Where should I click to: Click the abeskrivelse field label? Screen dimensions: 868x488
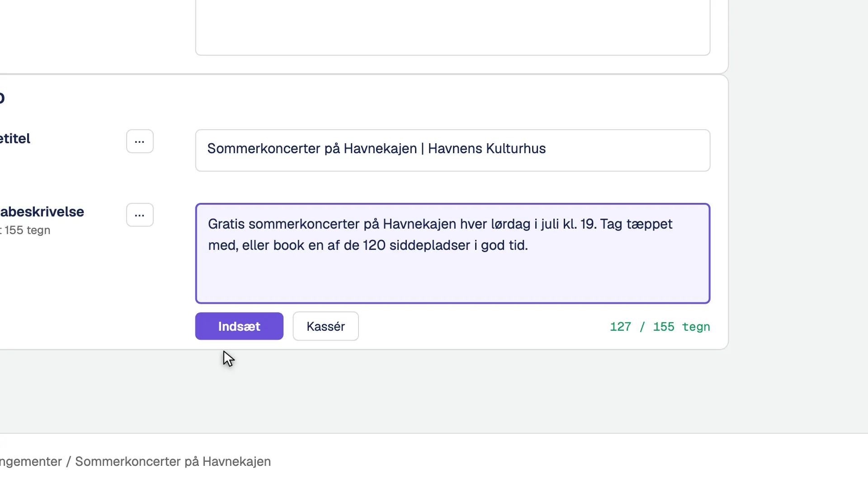pyautogui.click(x=42, y=211)
